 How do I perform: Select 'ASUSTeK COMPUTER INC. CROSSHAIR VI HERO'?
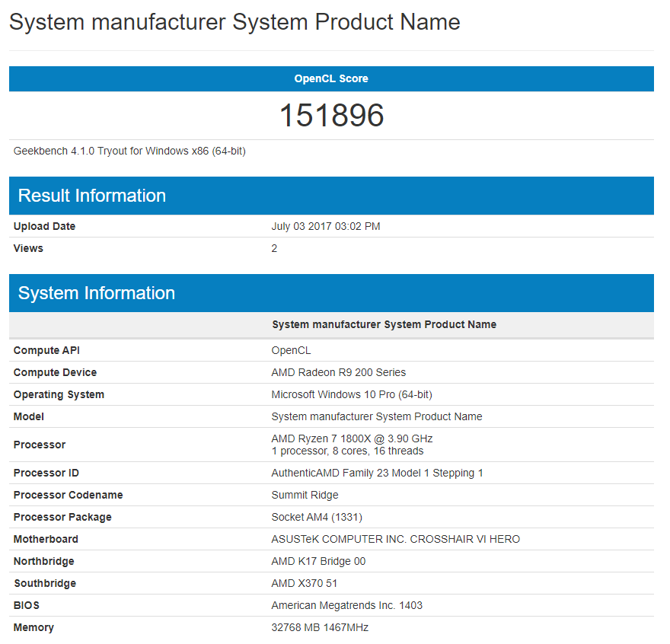click(396, 539)
